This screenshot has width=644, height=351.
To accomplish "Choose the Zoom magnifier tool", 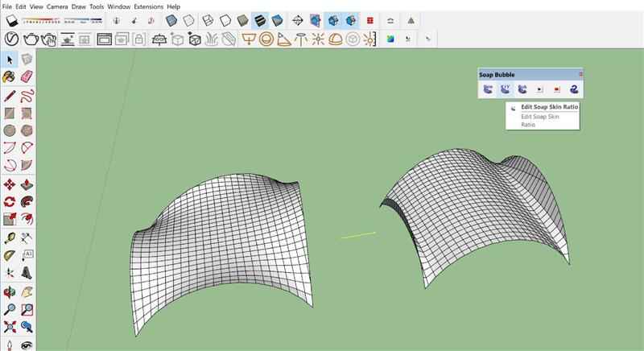I will 10,309.
